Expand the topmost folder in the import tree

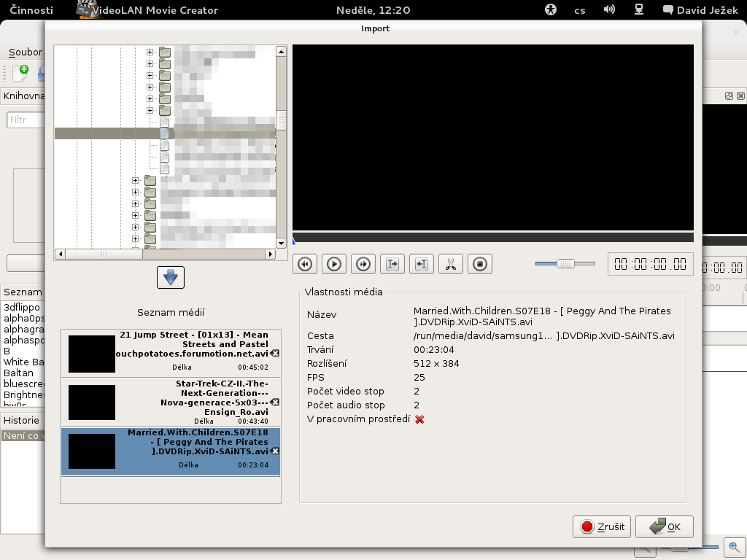point(150,52)
